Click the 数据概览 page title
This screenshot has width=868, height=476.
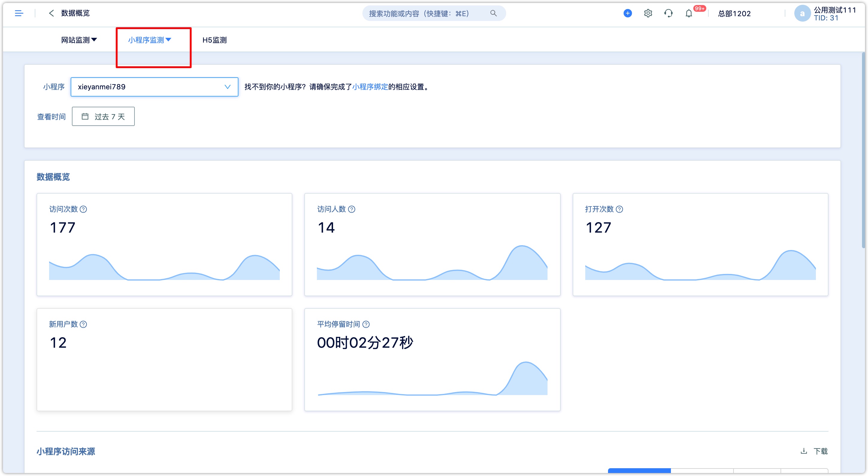[x=75, y=13]
